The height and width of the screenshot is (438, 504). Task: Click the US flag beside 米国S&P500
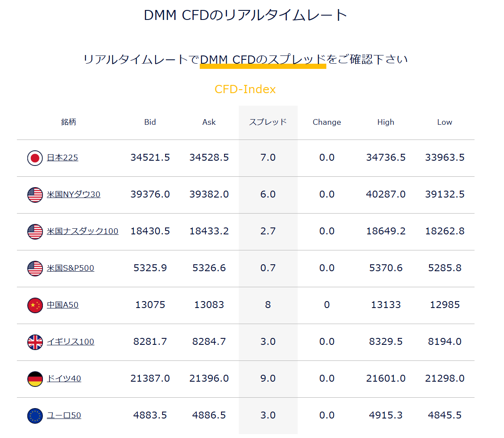click(x=35, y=268)
